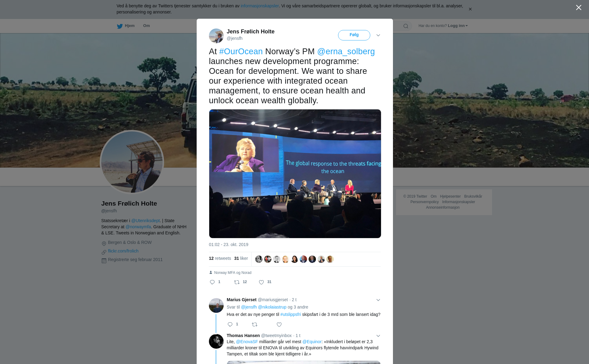Dismiss the cookie notice banner
This screenshot has width=589, height=364.
pyautogui.click(x=470, y=9)
